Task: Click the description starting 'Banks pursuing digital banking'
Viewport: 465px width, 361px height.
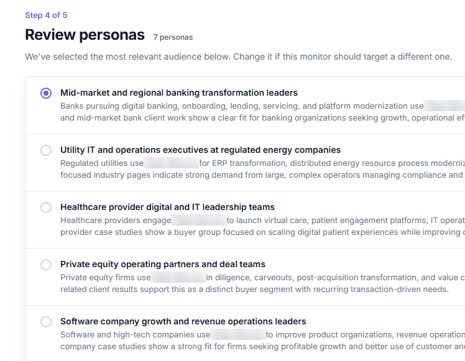Action: click(x=263, y=112)
